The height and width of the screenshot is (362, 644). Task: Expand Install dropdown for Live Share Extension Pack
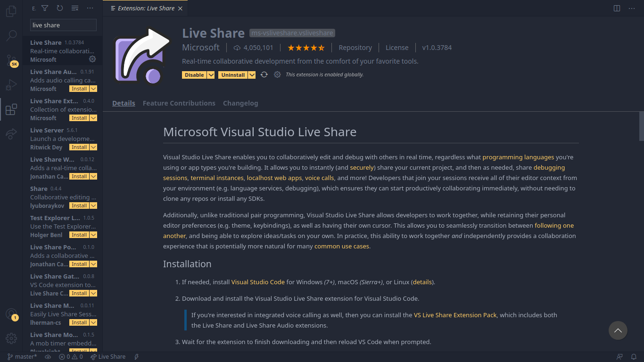93,118
